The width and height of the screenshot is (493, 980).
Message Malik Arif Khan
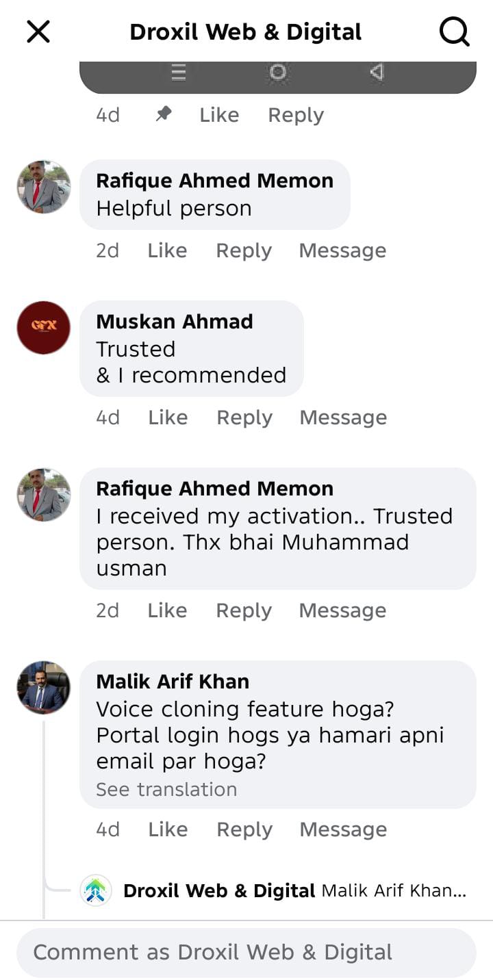tap(343, 829)
